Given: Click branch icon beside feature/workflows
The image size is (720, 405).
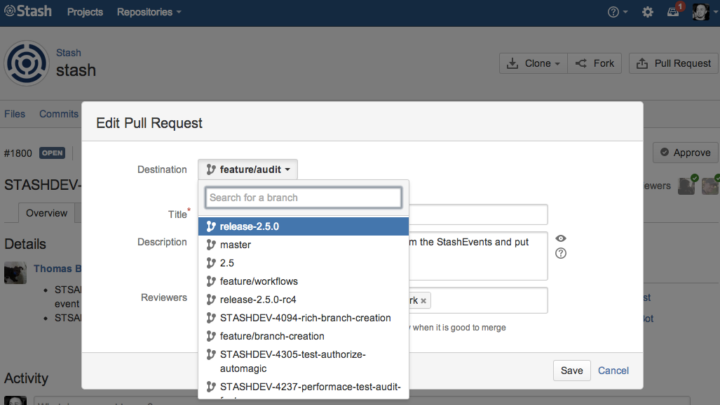Looking at the screenshot, I should [211, 281].
